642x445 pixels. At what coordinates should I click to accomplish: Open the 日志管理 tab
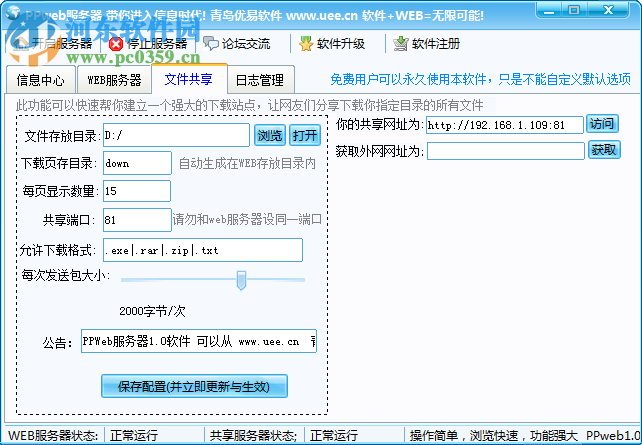click(260, 79)
